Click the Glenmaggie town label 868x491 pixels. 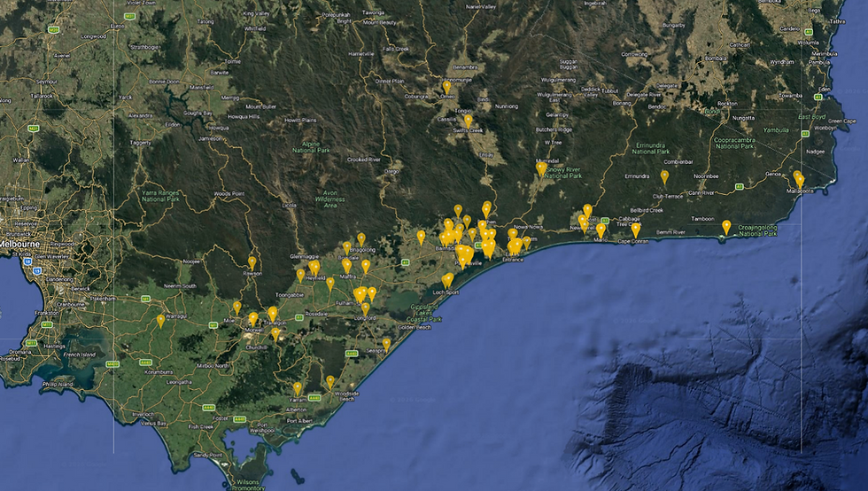305,257
